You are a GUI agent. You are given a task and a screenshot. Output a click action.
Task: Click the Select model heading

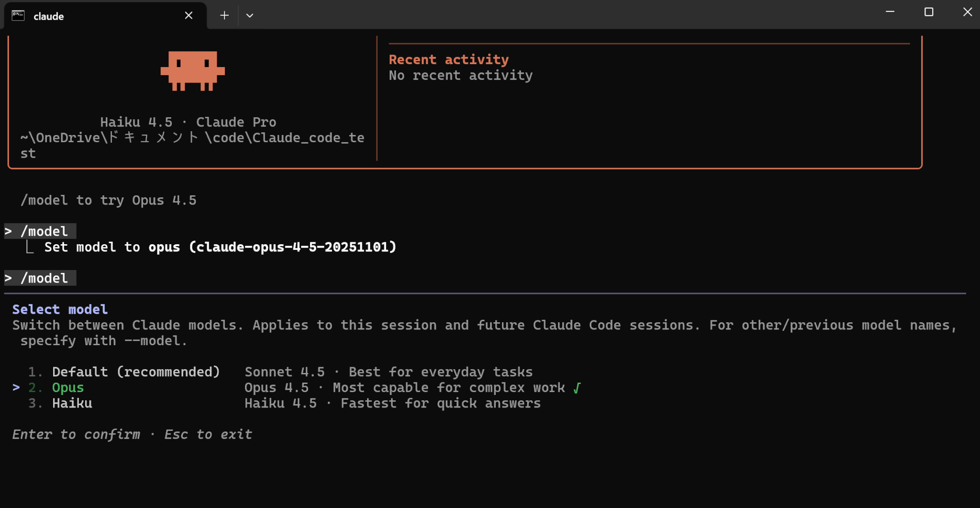coord(60,310)
